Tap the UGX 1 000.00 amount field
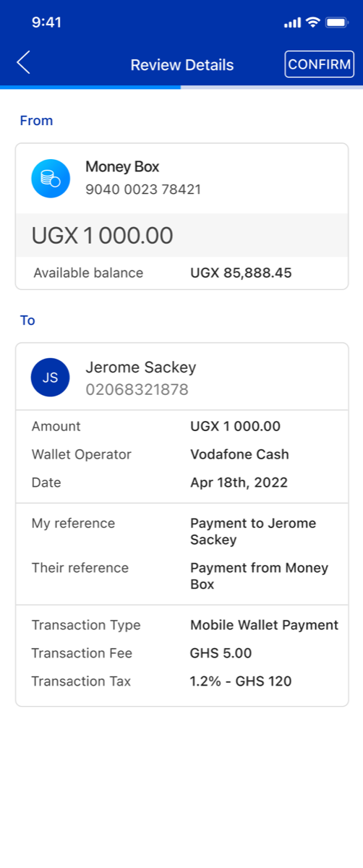 181,235
